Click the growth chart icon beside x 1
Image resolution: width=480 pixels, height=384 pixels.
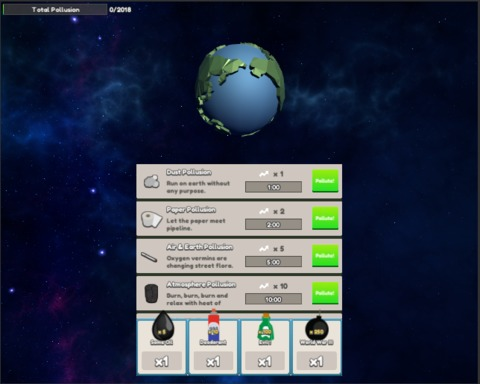point(264,174)
